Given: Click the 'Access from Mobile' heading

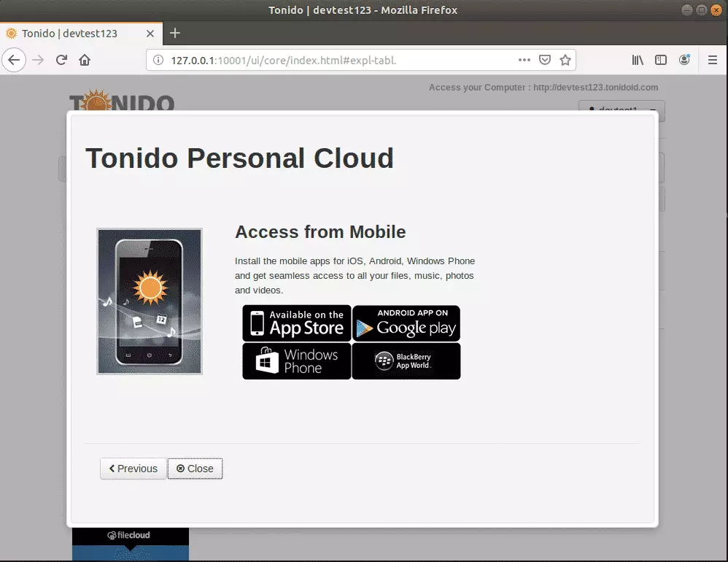Looking at the screenshot, I should coord(320,232).
